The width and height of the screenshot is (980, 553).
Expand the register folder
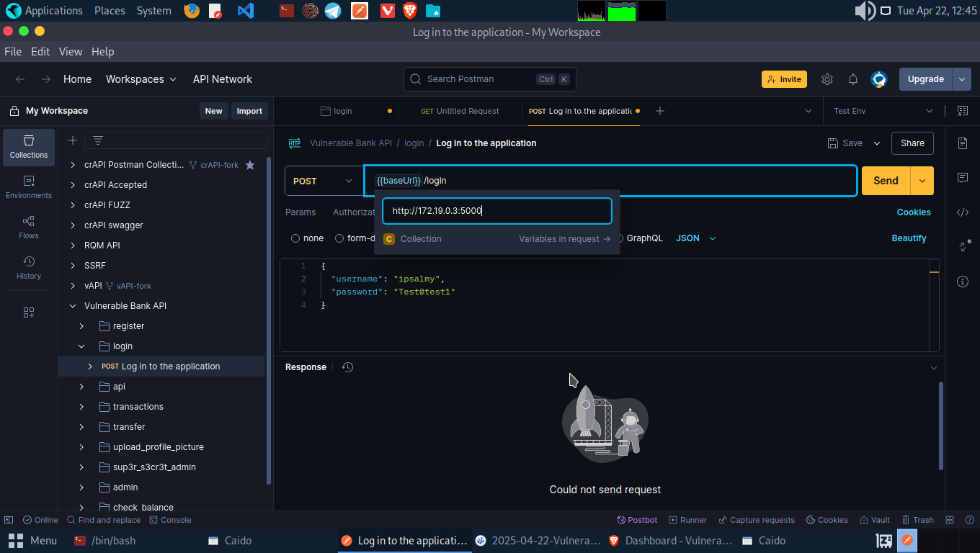[82, 326]
